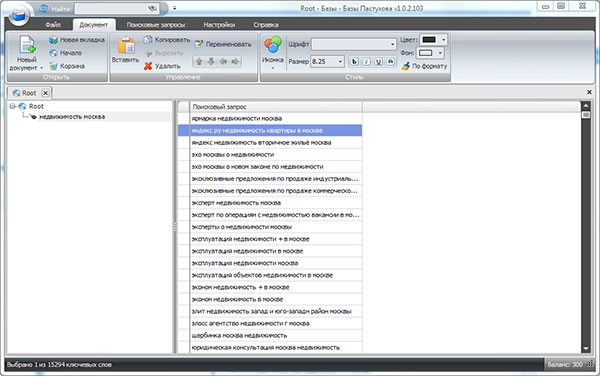Select row яндекс ру недвижимость квартиры в москве

tap(276, 130)
